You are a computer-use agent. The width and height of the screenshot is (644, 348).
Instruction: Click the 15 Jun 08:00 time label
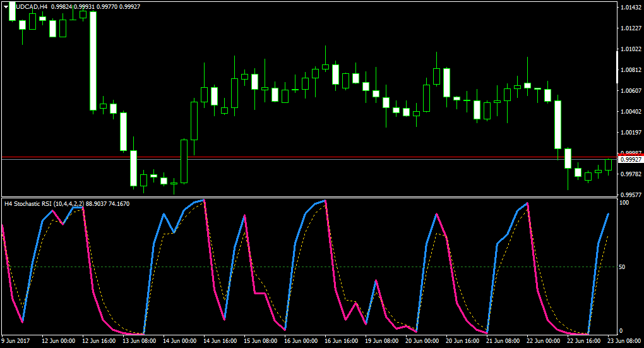[x=260, y=341]
